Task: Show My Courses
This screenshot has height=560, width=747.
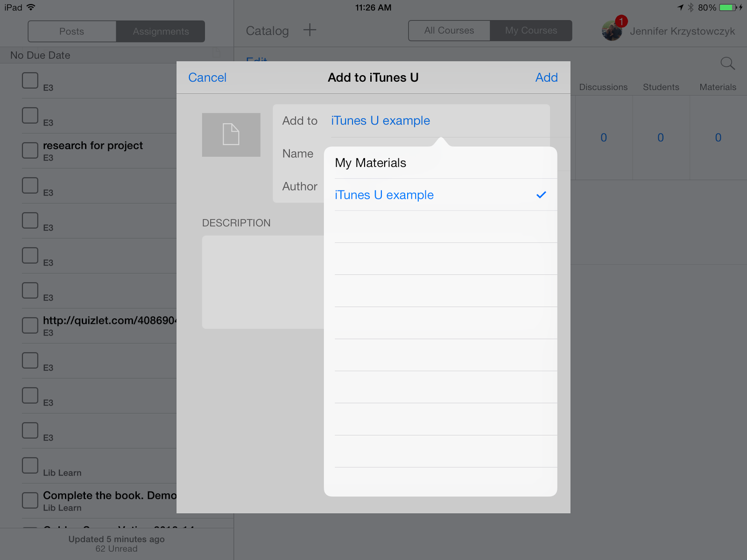Action: coord(531,30)
